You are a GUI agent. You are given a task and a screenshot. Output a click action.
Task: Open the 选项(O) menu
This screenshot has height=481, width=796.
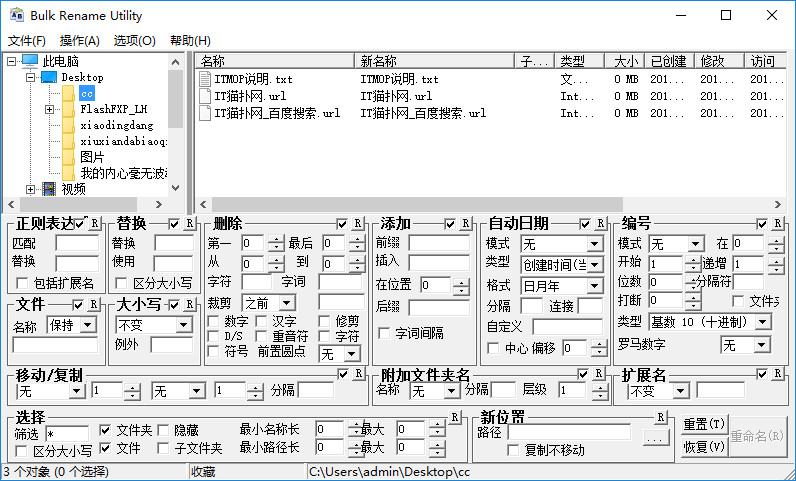[x=135, y=41]
